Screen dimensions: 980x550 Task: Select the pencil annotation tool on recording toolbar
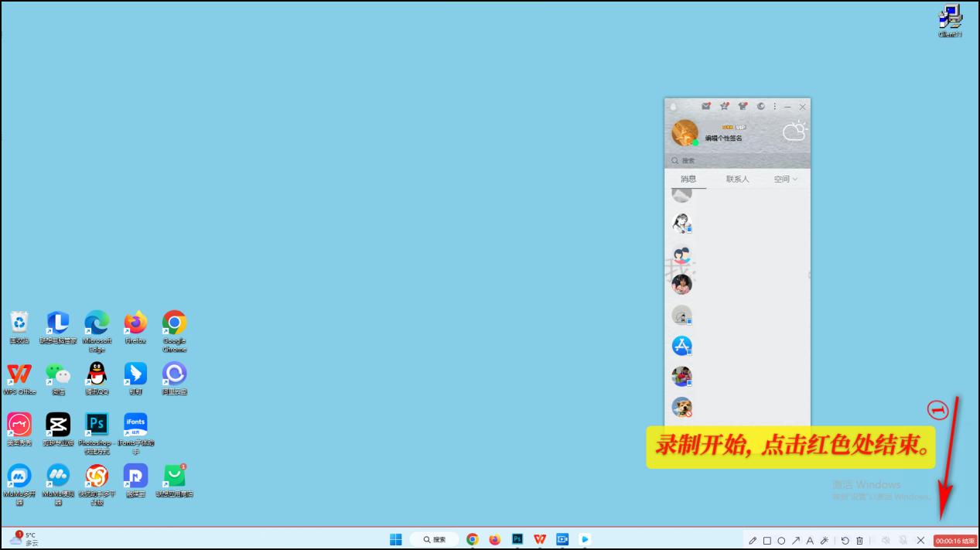tap(753, 540)
